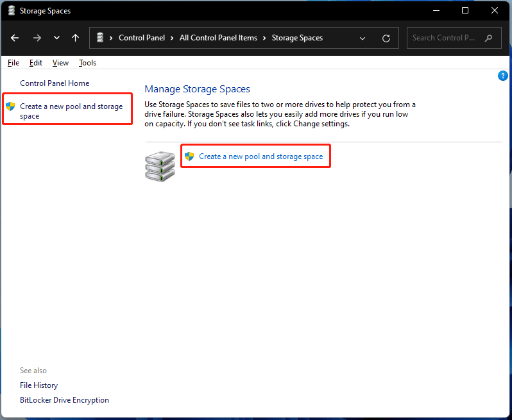Select Control Panel breadcrumb segment
This screenshot has width=512, height=420.
[x=142, y=38]
